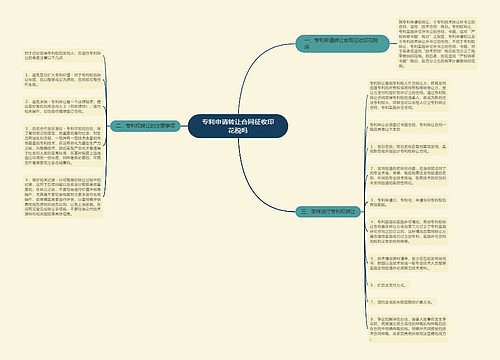Open the top-right note on stamp tax for patent transfer
The image size is (500, 360).
(x=437, y=44)
